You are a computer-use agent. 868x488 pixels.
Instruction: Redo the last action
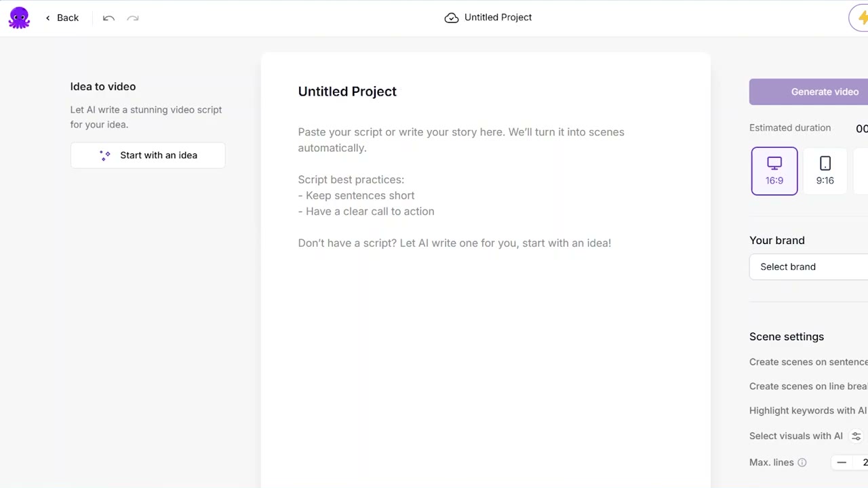tap(133, 18)
